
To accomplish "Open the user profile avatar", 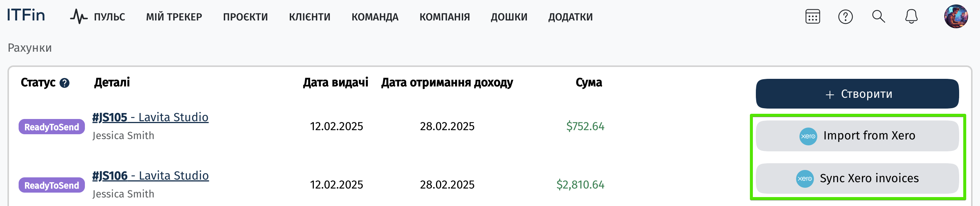I will [956, 16].
